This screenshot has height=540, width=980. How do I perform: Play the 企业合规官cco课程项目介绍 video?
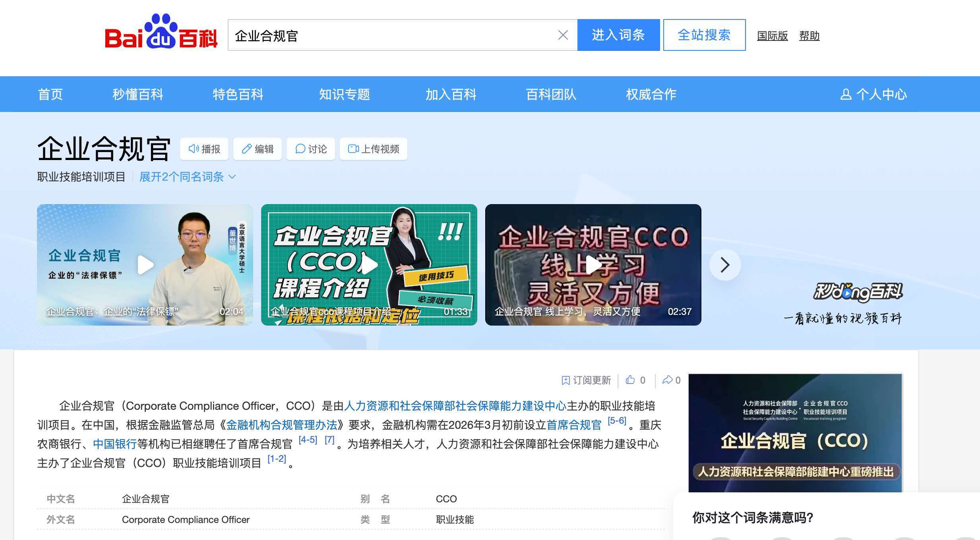[x=369, y=265]
